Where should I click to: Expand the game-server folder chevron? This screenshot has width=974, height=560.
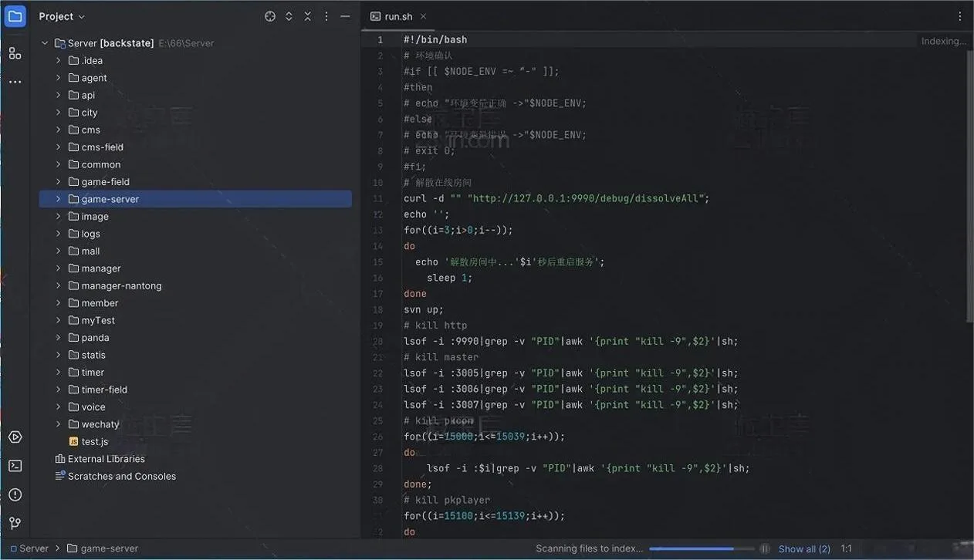58,199
